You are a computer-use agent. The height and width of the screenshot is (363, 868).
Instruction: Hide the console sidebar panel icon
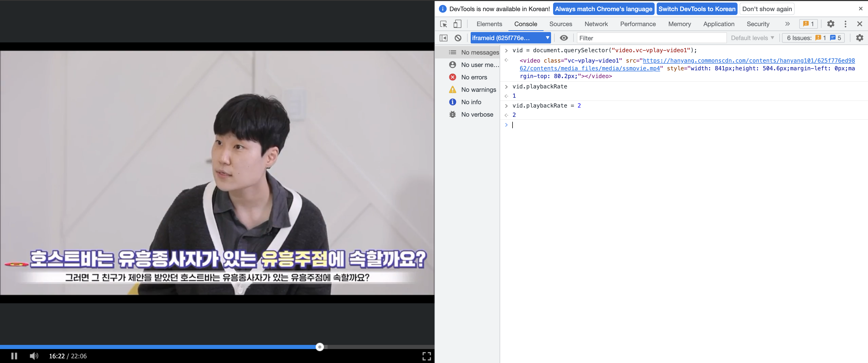[x=444, y=38]
